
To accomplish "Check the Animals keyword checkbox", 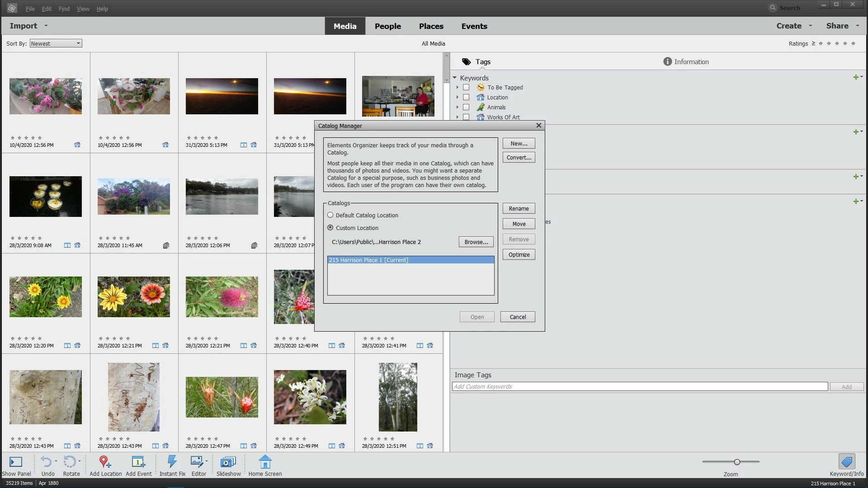I will coord(466,108).
